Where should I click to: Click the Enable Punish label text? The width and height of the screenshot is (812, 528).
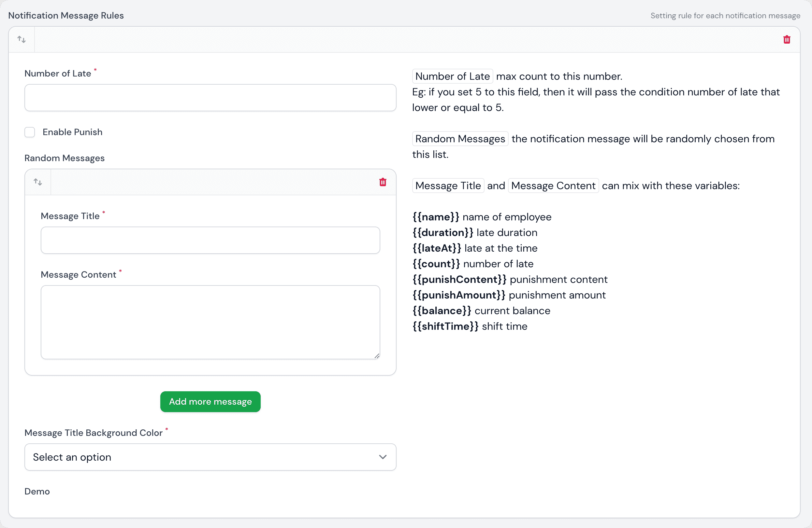coord(72,132)
